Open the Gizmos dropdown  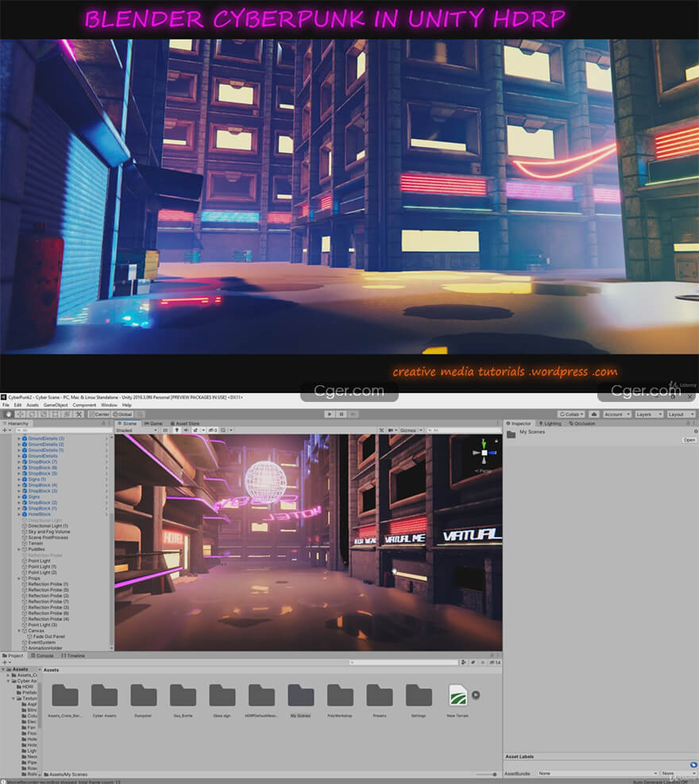point(411,430)
